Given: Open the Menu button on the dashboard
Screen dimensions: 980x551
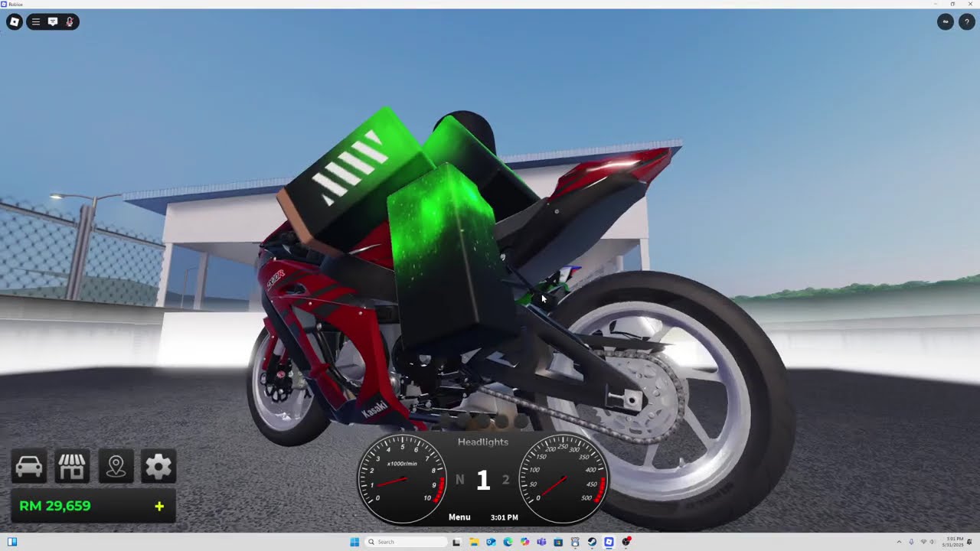Looking at the screenshot, I should point(459,517).
